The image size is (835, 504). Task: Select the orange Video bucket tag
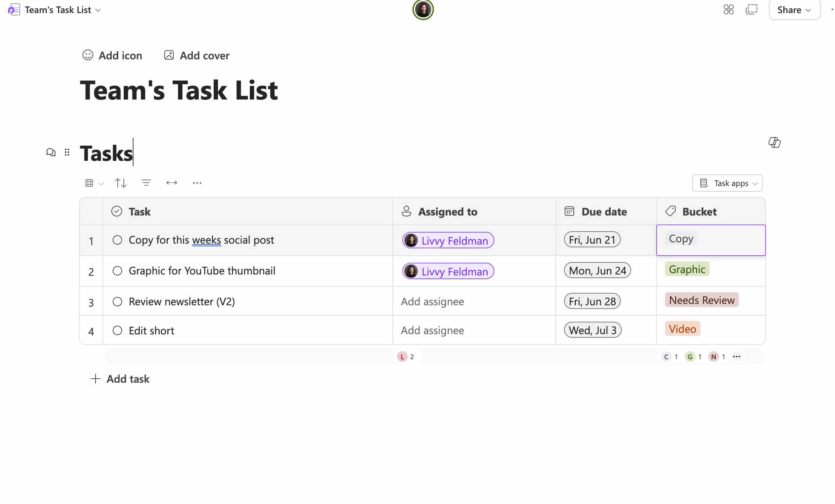pos(682,329)
